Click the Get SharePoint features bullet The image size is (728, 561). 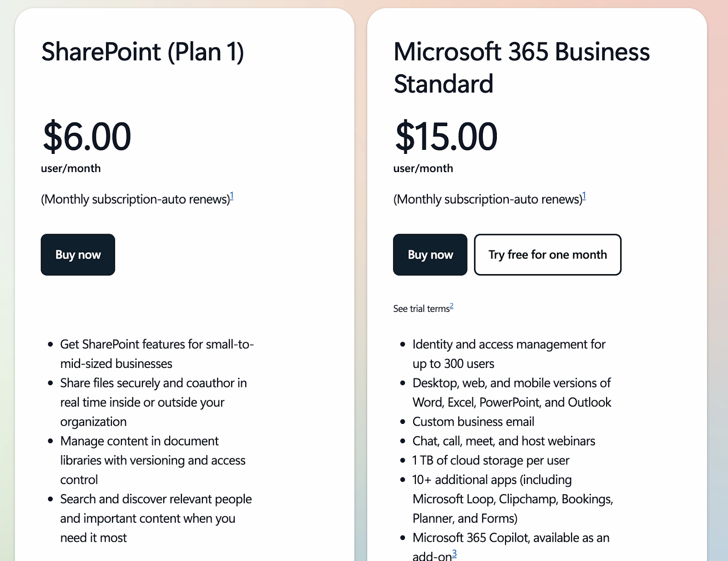click(157, 354)
